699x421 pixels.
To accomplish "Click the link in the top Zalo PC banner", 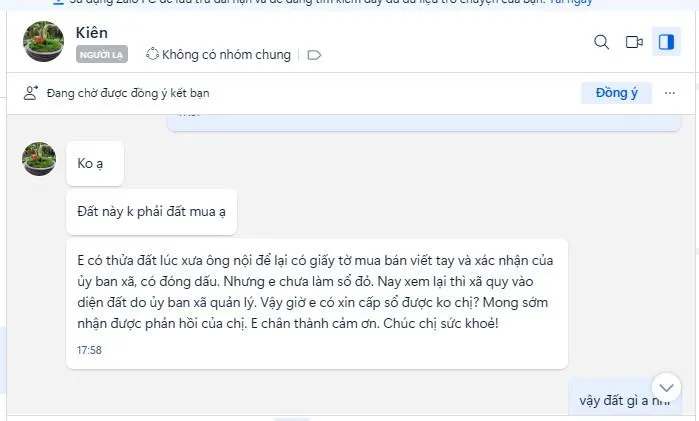I will tap(571, 2).
